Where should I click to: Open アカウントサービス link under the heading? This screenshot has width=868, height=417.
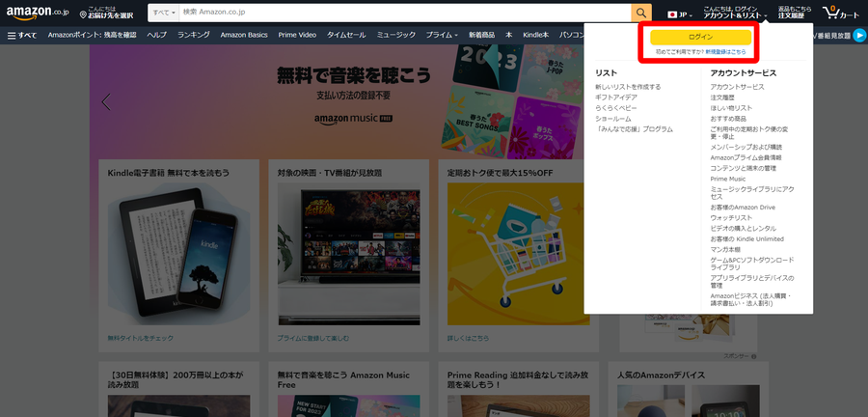[x=738, y=87]
